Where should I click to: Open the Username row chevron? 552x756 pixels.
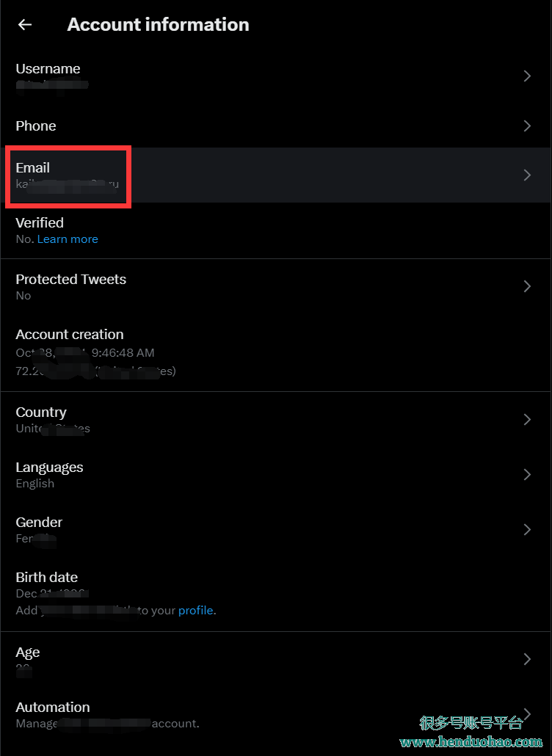pos(527,76)
